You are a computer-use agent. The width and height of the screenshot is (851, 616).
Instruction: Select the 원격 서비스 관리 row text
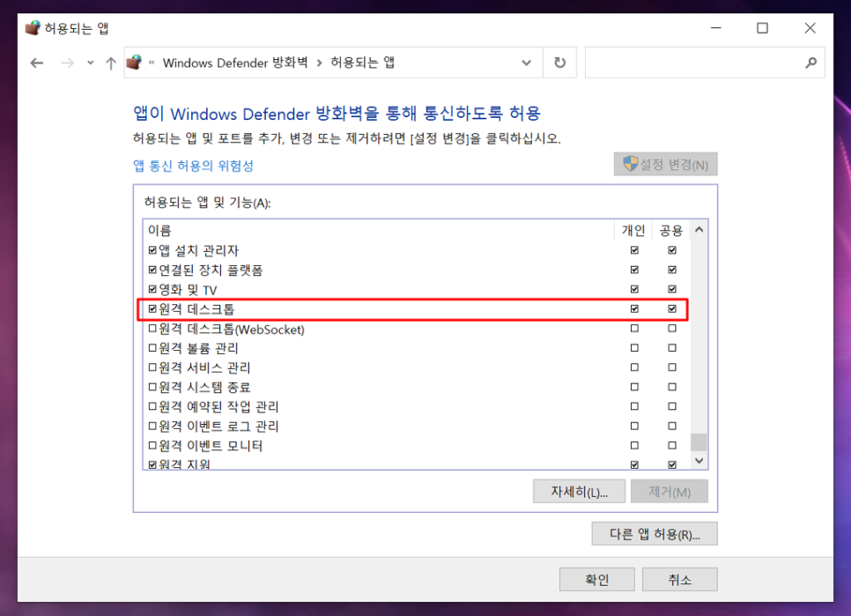pos(204,367)
